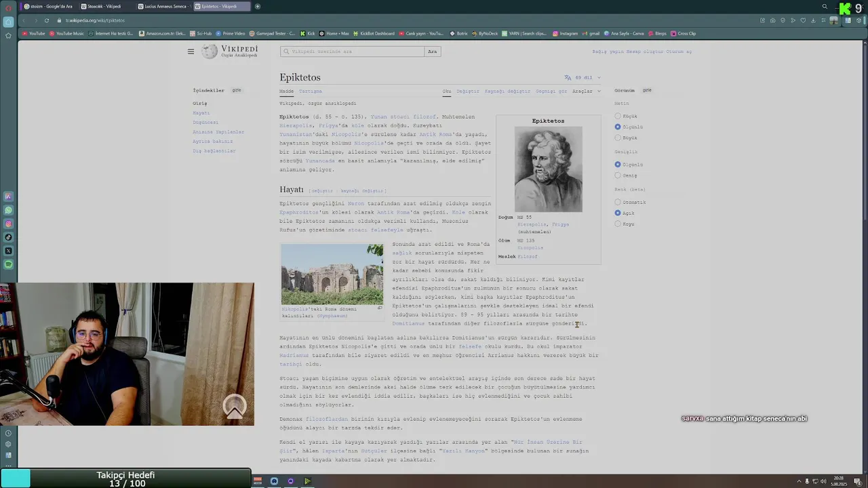Switch to the Lucius Annaeus Seneca tab
The width and height of the screenshot is (868, 488).
(163, 6)
